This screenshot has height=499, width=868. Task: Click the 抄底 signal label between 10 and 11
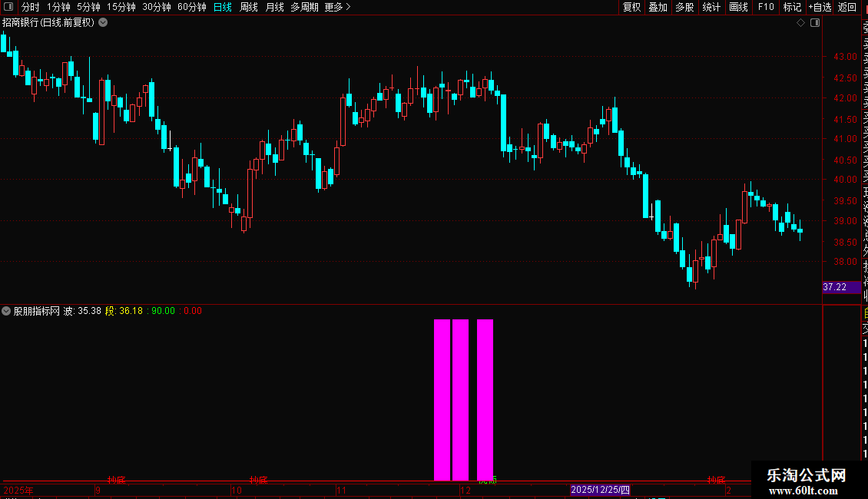(x=259, y=480)
